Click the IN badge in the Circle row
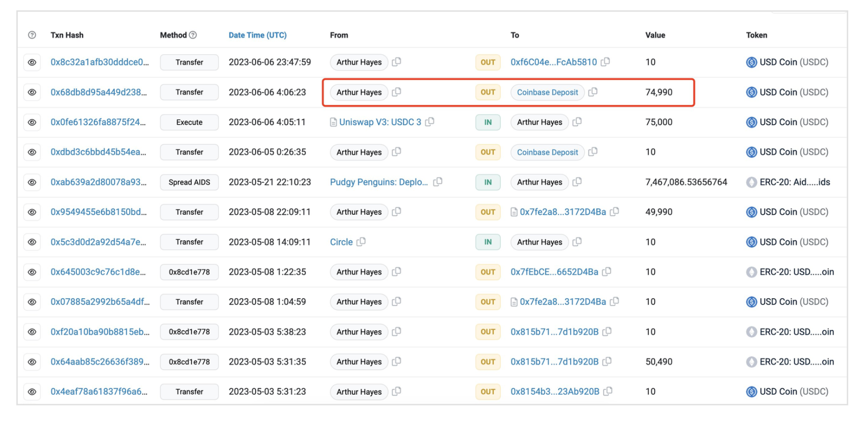 pos(488,242)
